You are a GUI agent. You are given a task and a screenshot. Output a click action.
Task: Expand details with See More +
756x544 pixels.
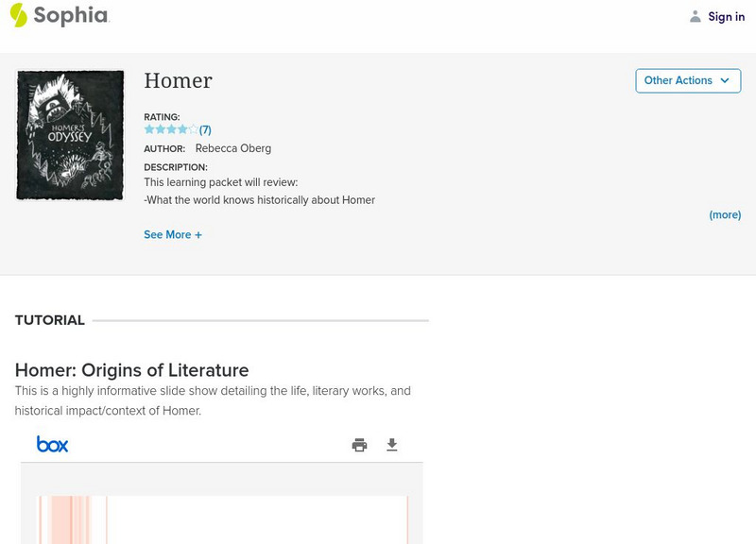tap(173, 234)
